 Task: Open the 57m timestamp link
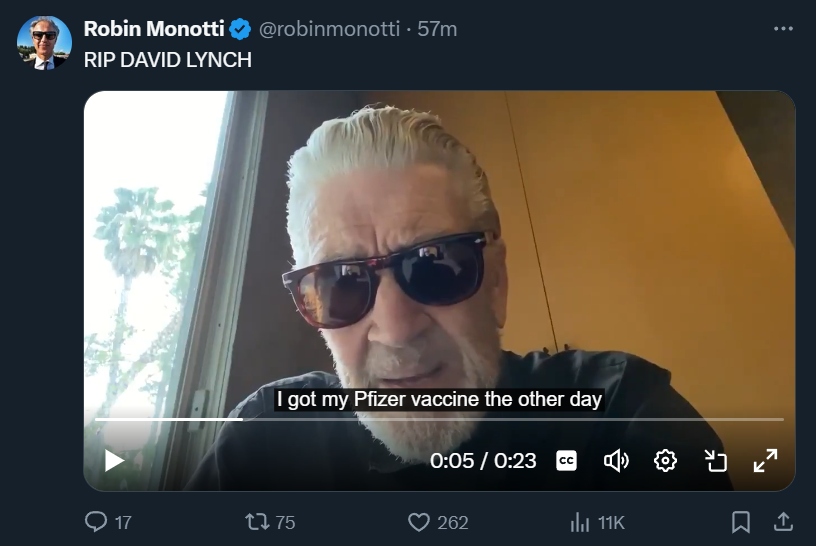[x=437, y=29]
